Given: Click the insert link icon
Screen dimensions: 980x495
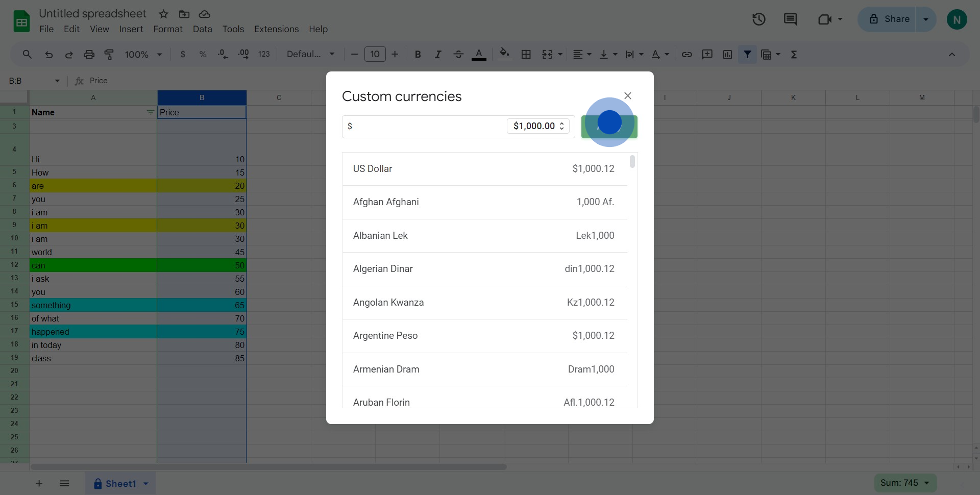Looking at the screenshot, I should [687, 55].
